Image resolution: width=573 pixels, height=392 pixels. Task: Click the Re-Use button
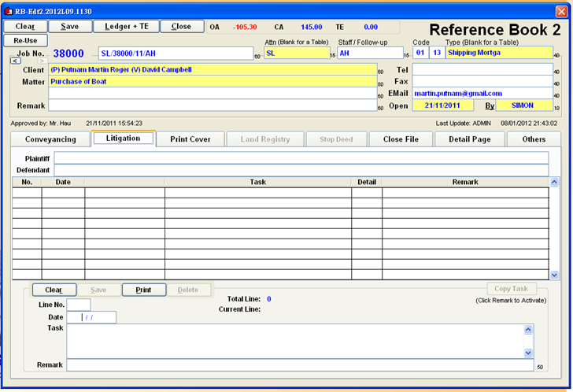[x=25, y=41]
